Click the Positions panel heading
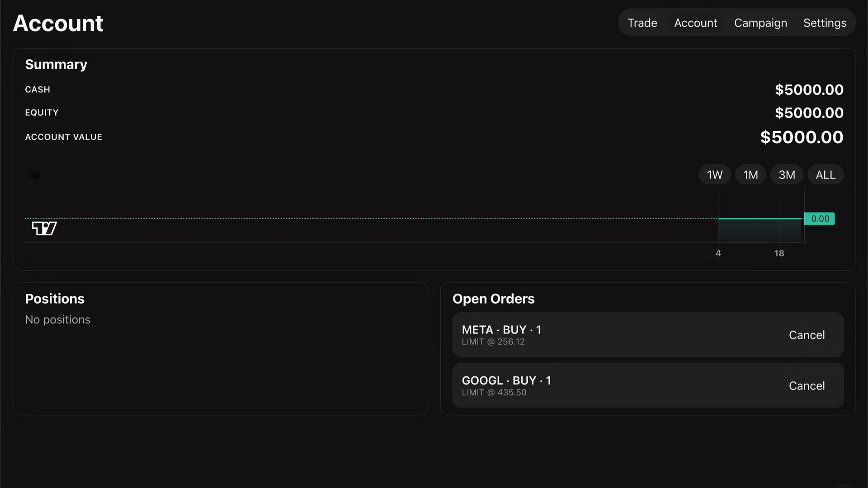 pyautogui.click(x=55, y=299)
